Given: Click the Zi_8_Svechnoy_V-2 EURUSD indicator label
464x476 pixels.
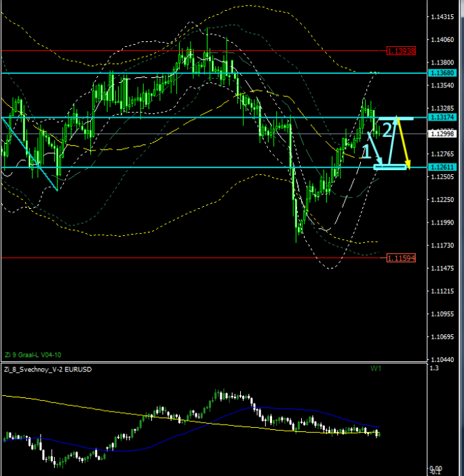Looking at the screenshot, I should [x=47, y=370].
